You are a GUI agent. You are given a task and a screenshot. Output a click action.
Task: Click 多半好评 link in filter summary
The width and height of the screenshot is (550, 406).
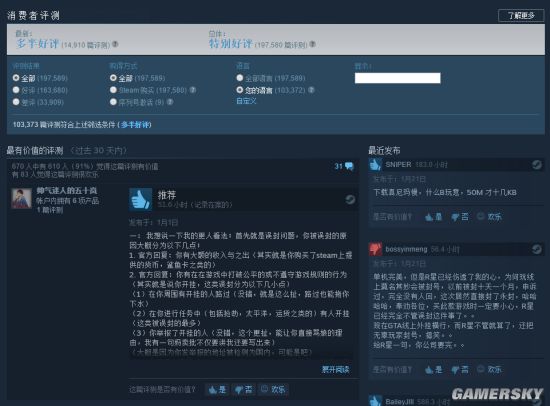(x=136, y=125)
